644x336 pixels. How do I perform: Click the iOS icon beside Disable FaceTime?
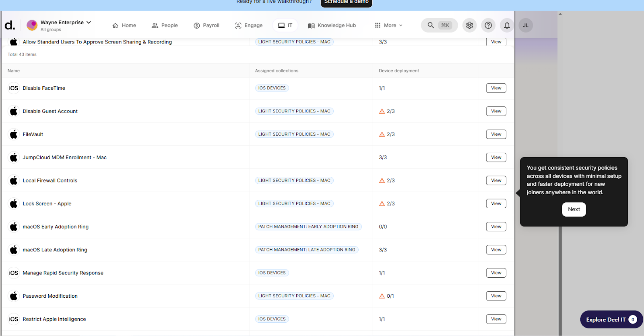(14, 88)
